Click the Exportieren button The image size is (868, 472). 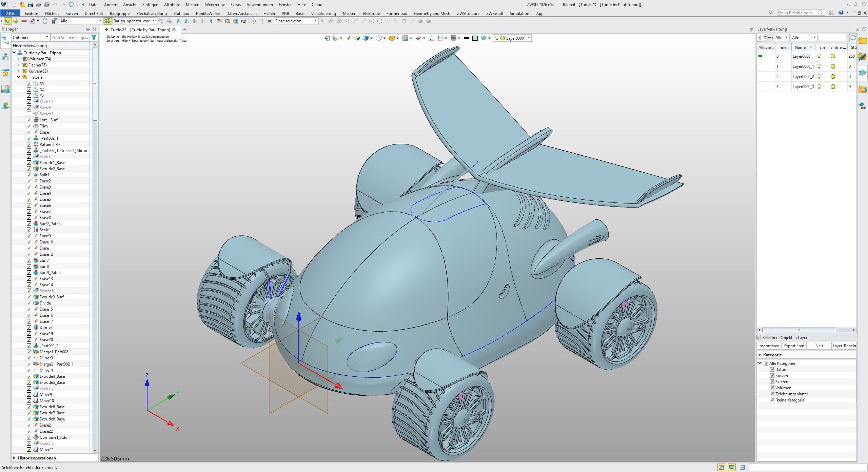(x=794, y=346)
